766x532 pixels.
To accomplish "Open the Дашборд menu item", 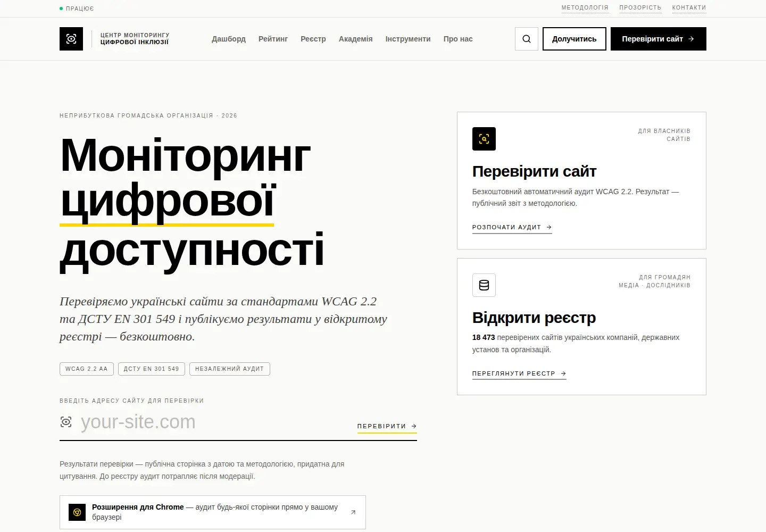I will (229, 39).
